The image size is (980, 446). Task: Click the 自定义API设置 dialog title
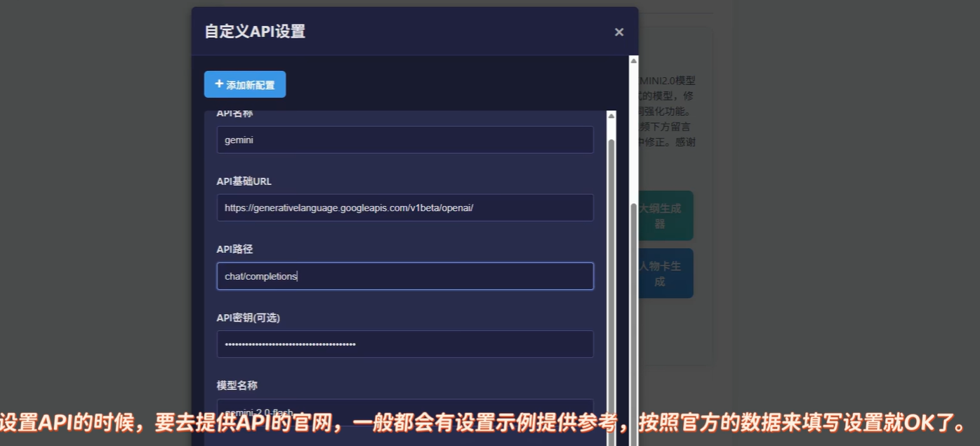click(x=255, y=32)
